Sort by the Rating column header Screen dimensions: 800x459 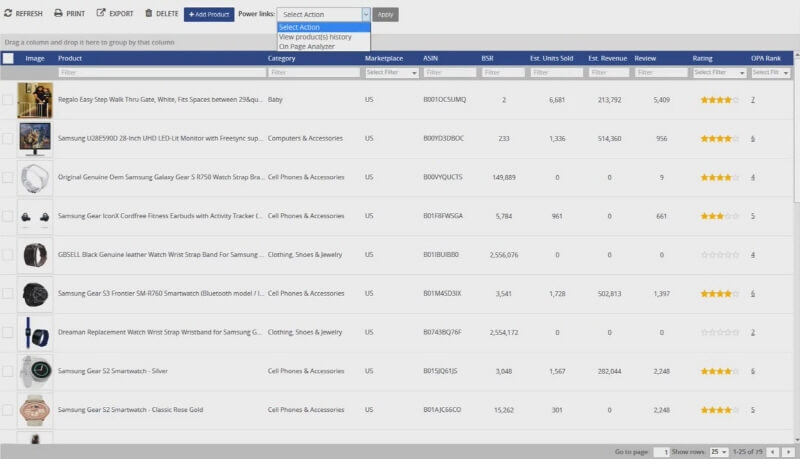click(x=702, y=58)
